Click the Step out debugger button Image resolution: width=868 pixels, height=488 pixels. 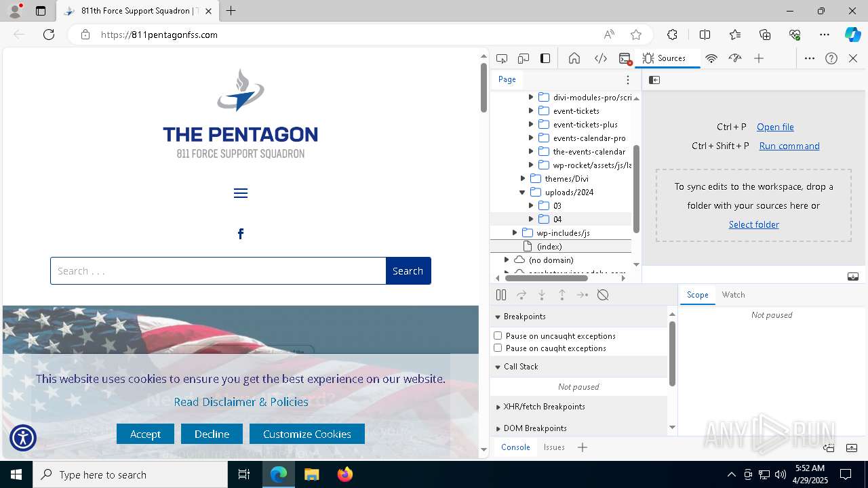[562, 295]
